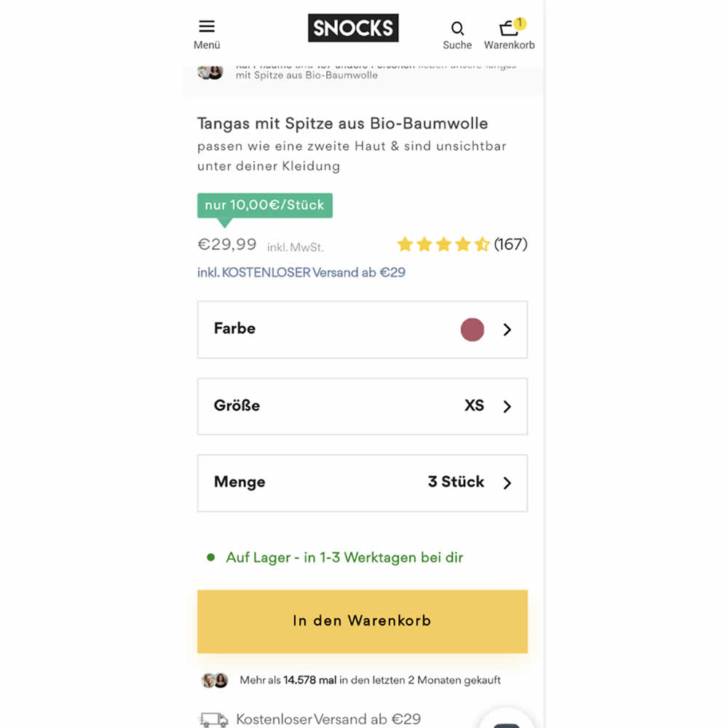This screenshot has height=728, width=728.
Task: Open the (167) reviews count
Action: point(510,245)
